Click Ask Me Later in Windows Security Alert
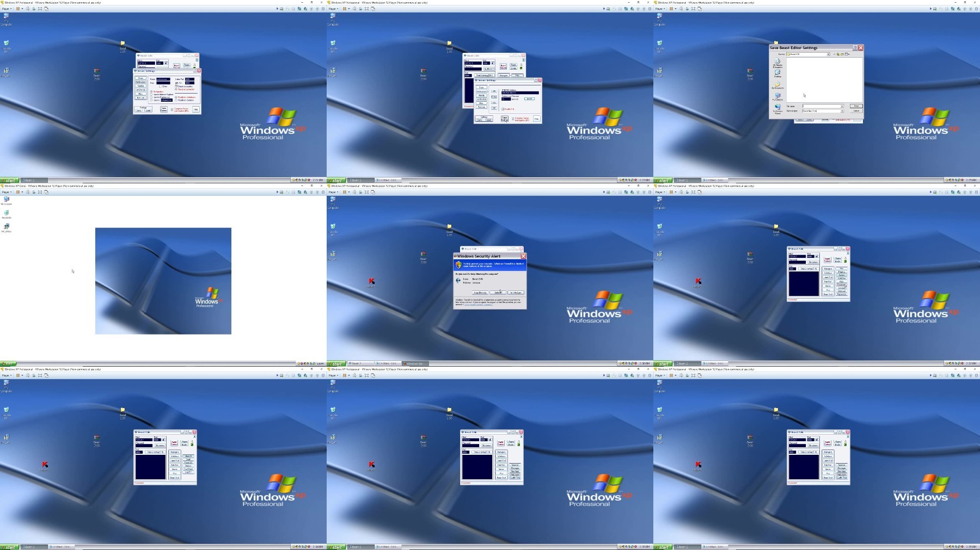This screenshot has width=980, height=550. pos(516,293)
